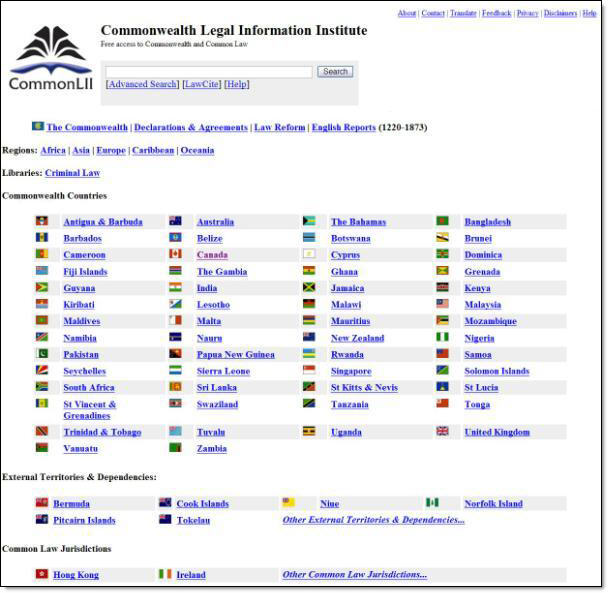Click the Jamaica flag icon
The width and height of the screenshot is (608, 593).
pos(309,287)
